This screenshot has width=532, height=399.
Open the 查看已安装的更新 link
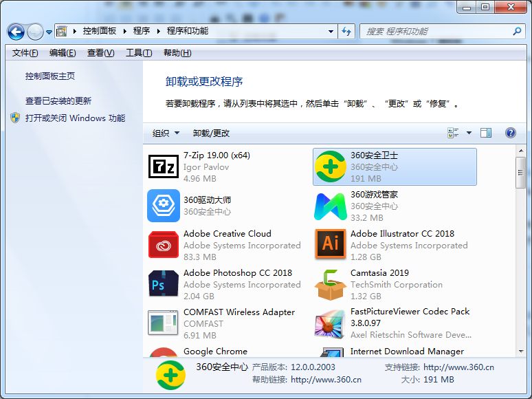(58, 100)
